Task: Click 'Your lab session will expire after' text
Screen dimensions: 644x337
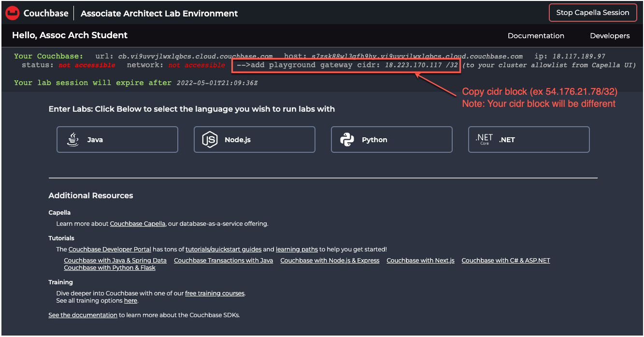Action: tap(93, 83)
